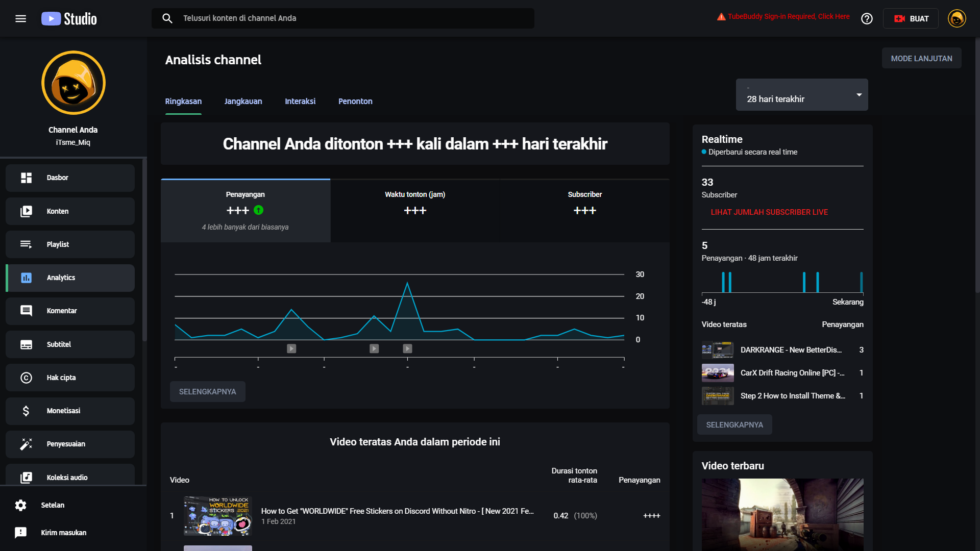
Task: Open account avatar in top bar
Action: [x=957, y=19]
